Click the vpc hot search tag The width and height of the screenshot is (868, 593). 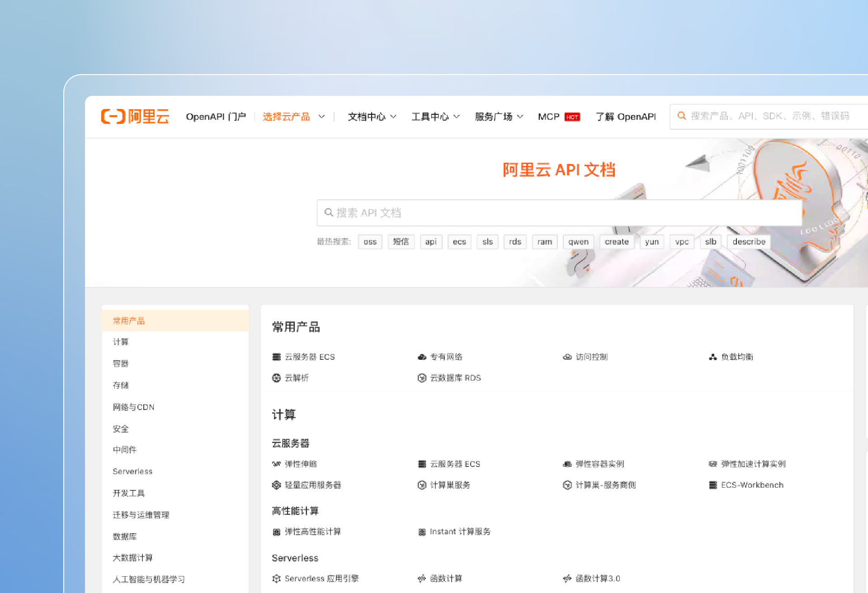click(682, 242)
